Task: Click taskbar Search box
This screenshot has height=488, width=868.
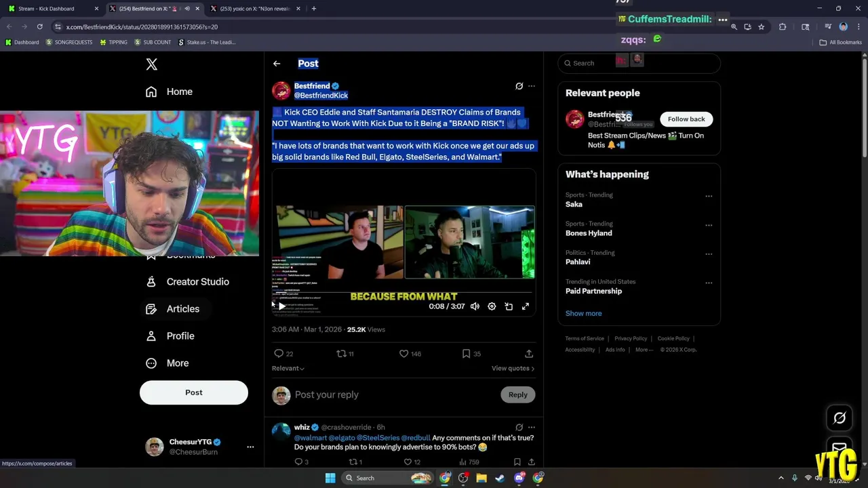Action: click(387, 478)
